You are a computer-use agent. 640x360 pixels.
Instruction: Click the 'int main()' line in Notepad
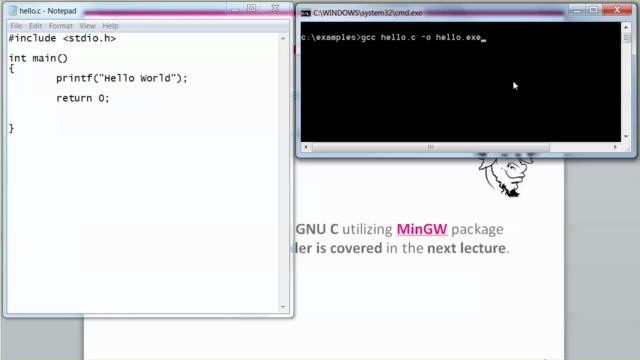38,58
